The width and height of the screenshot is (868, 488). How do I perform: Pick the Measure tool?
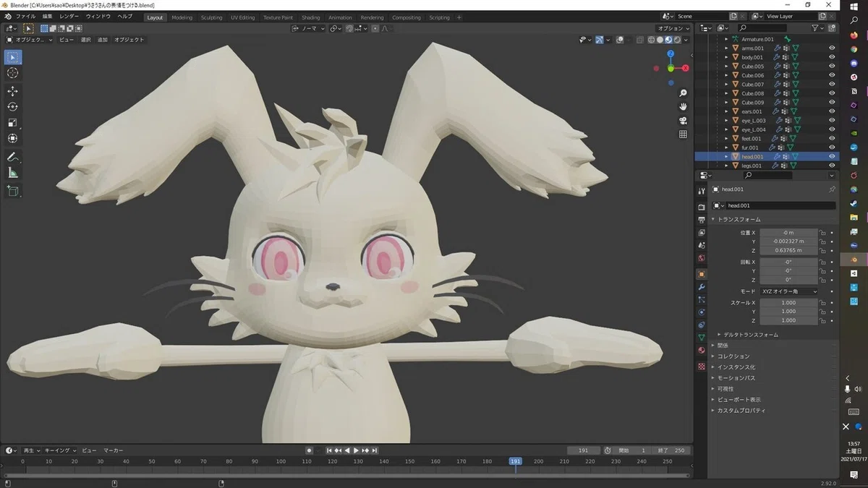[13, 173]
